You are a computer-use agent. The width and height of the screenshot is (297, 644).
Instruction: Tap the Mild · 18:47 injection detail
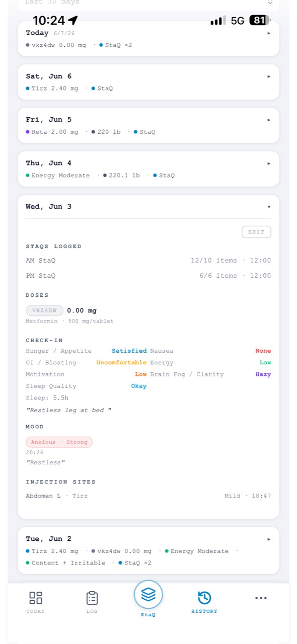pyautogui.click(x=248, y=496)
